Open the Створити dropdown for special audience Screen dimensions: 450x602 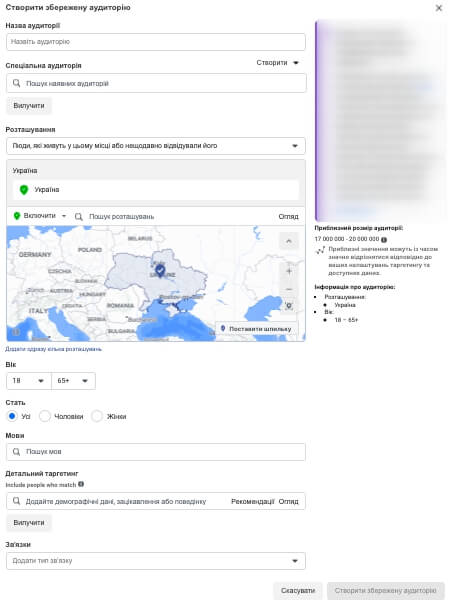point(278,63)
